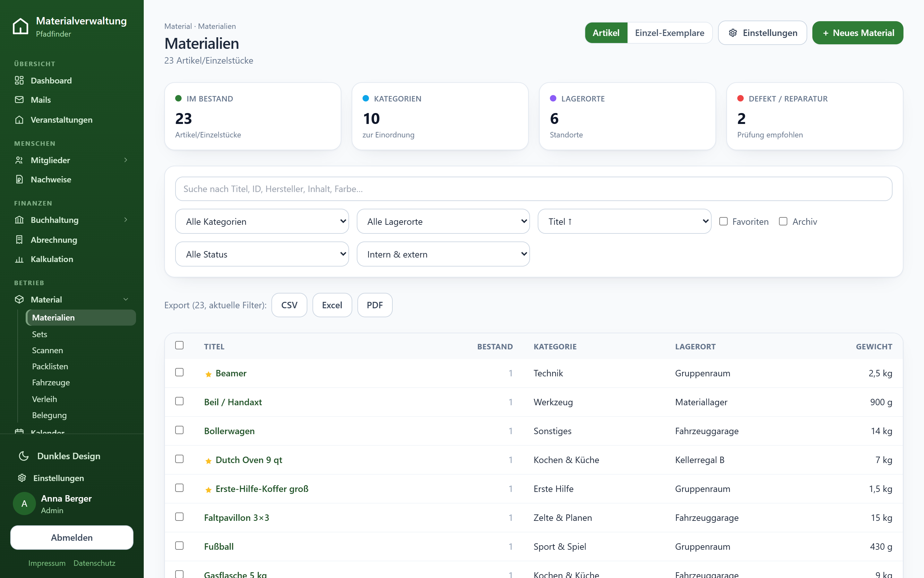This screenshot has width=924, height=578.
Task: Export the list as CSV
Action: 289,305
